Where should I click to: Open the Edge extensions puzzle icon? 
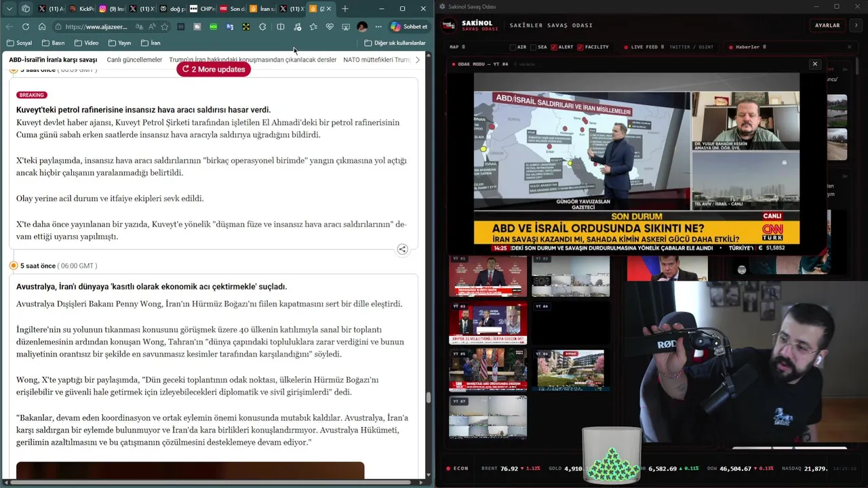[262, 26]
